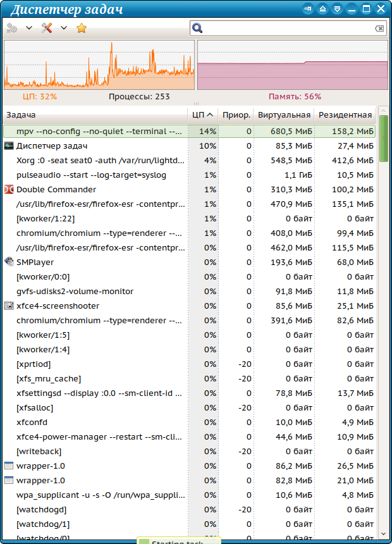
Task: Select chromium renderer row with 408,0 МиБ
Action: [190, 233]
